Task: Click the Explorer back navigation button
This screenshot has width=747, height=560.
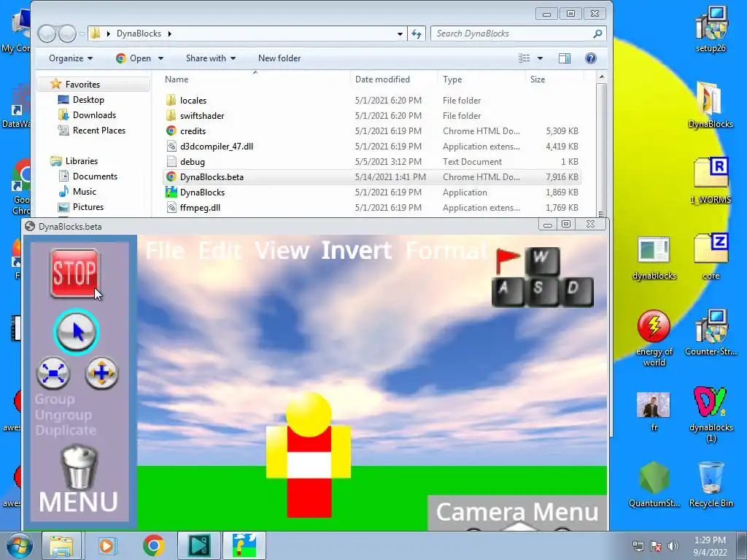Action: click(47, 34)
